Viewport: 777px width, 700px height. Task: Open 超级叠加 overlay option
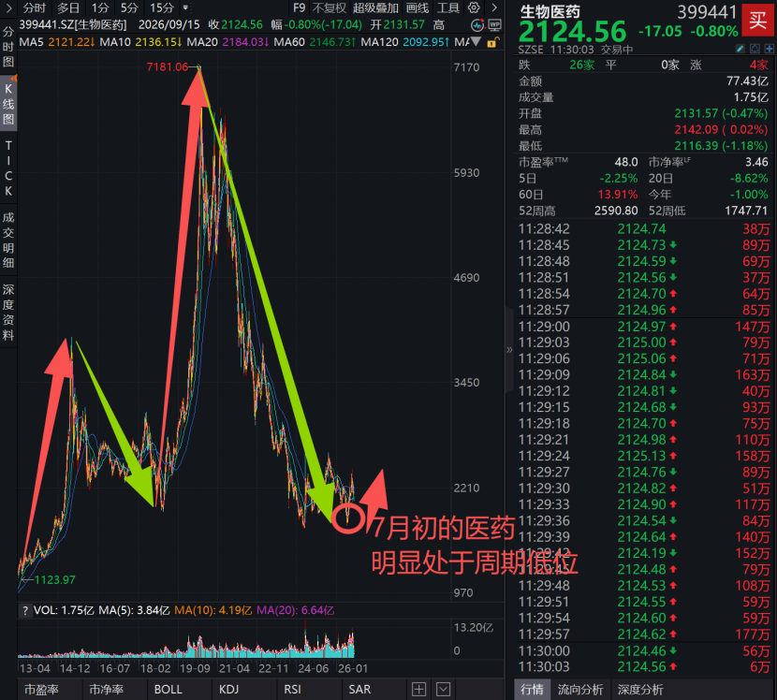click(x=375, y=7)
